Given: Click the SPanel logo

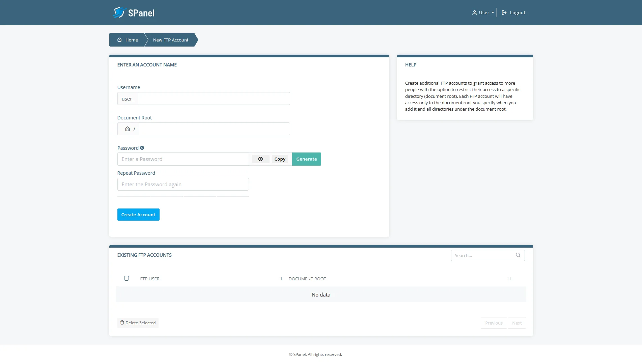Looking at the screenshot, I should point(134,12).
